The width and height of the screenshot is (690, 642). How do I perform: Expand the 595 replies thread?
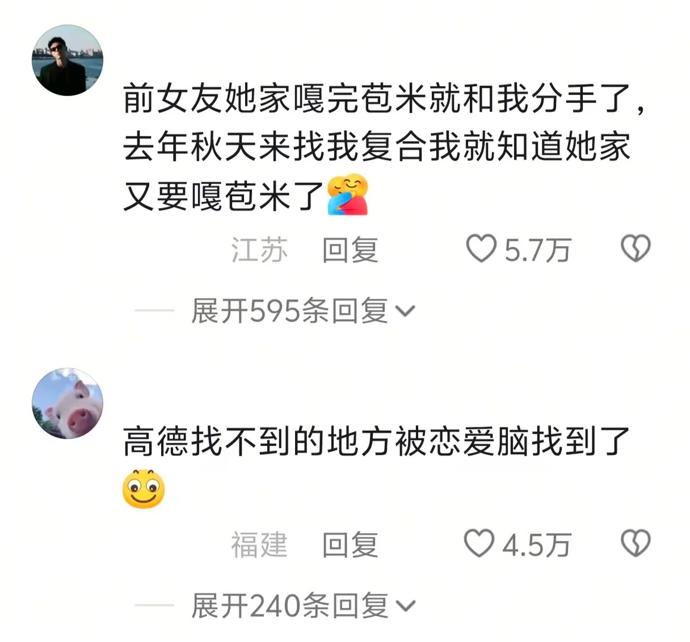pos(303,311)
